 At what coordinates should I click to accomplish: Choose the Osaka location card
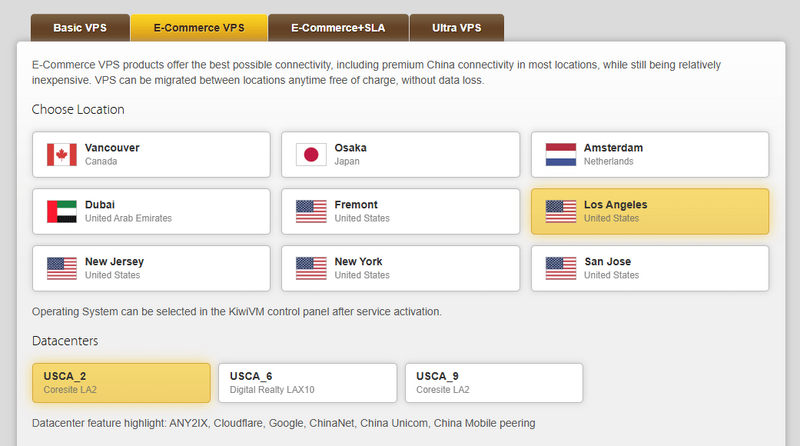(401, 155)
